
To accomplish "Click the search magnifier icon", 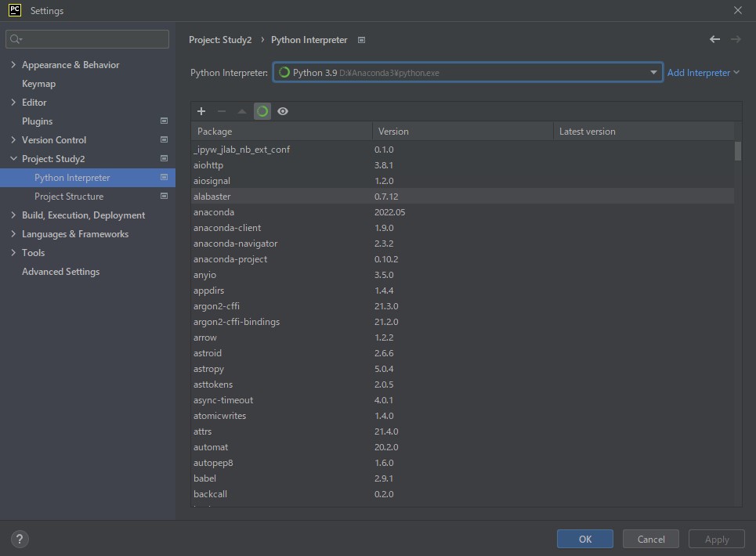I will tap(16, 39).
